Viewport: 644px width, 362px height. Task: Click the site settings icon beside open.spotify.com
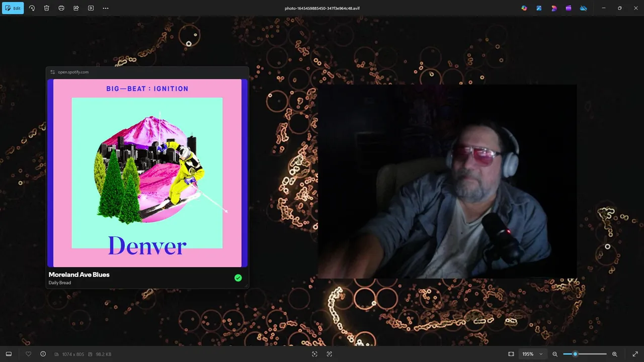coord(52,72)
